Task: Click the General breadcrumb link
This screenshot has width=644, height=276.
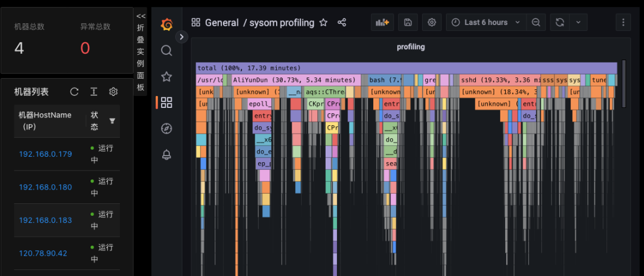Action: tap(222, 23)
